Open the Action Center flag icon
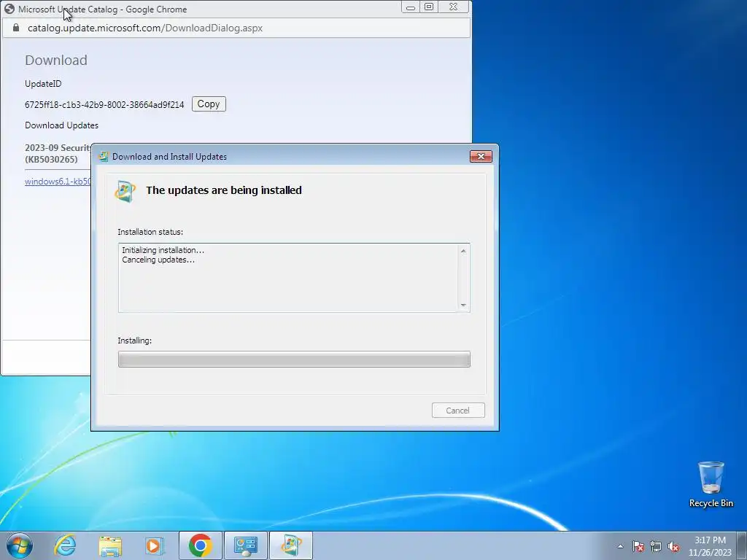 [638, 546]
